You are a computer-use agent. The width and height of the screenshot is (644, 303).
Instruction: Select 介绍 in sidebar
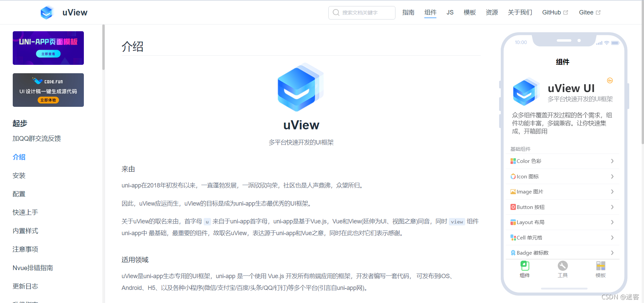point(19,157)
